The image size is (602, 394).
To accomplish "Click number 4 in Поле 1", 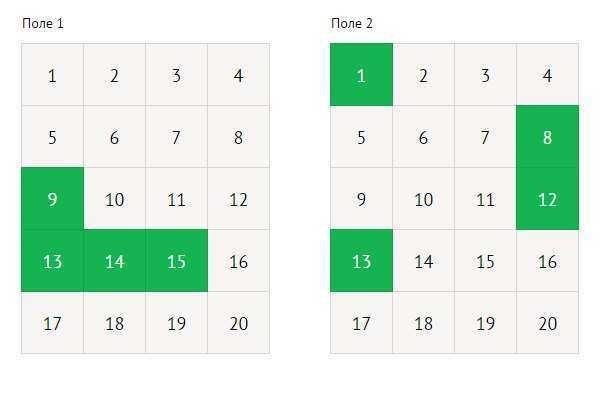I will pos(239,74).
